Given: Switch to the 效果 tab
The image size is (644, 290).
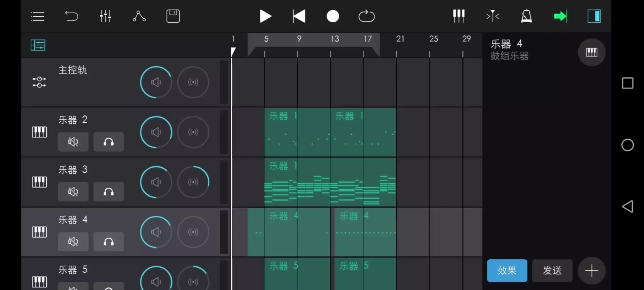Looking at the screenshot, I should click(x=507, y=270).
